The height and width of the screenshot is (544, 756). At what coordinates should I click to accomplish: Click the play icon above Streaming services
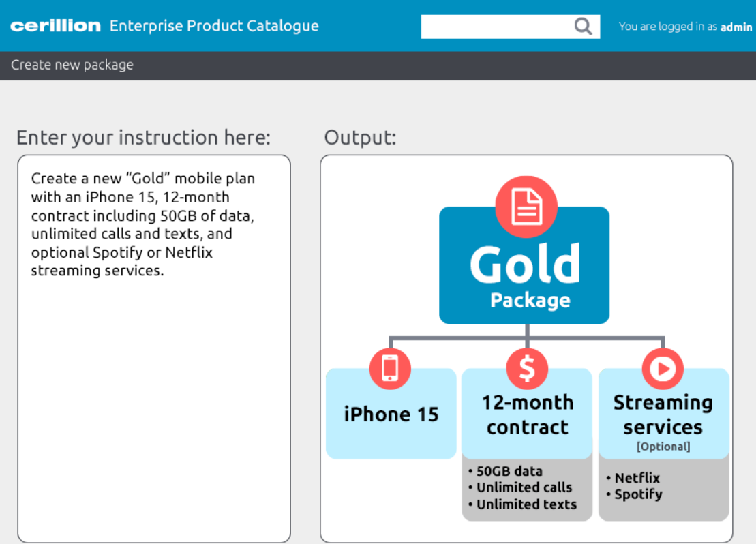pos(663,369)
